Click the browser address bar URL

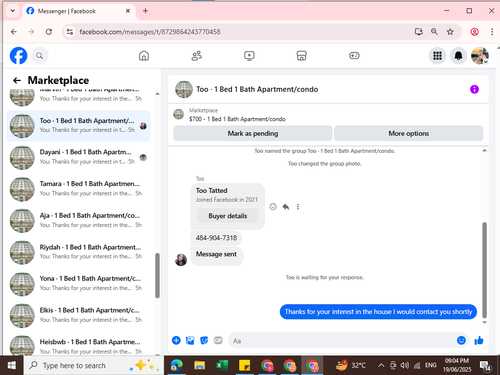(150, 32)
